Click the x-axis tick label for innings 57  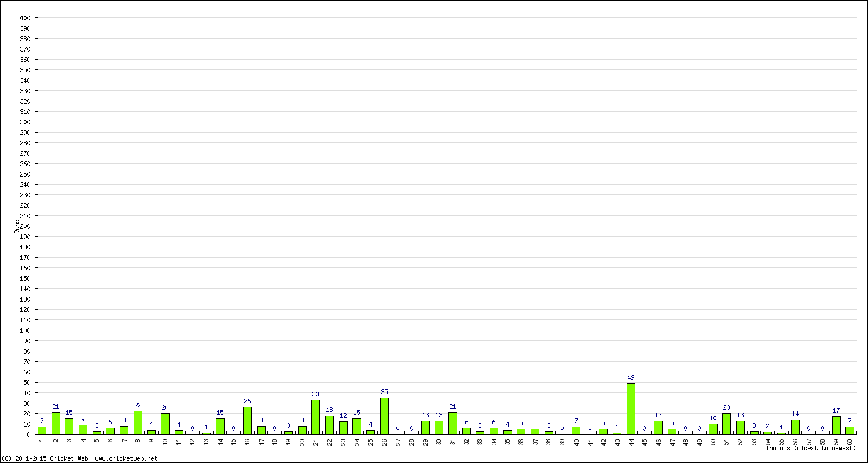(x=809, y=441)
